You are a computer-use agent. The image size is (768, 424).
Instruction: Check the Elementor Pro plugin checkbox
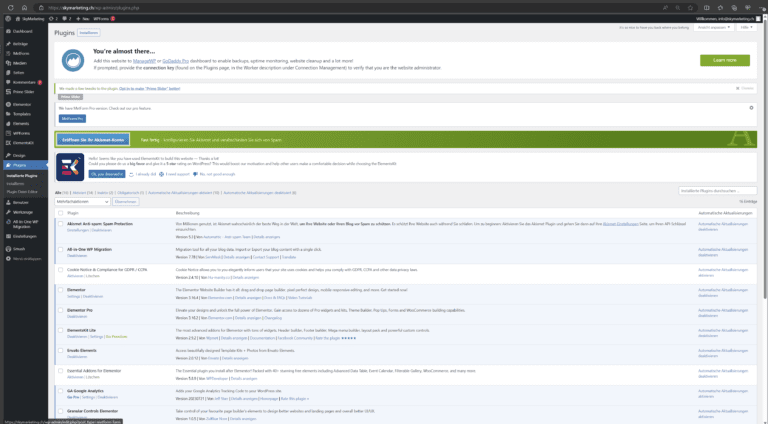pyautogui.click(x=61, y=310)
